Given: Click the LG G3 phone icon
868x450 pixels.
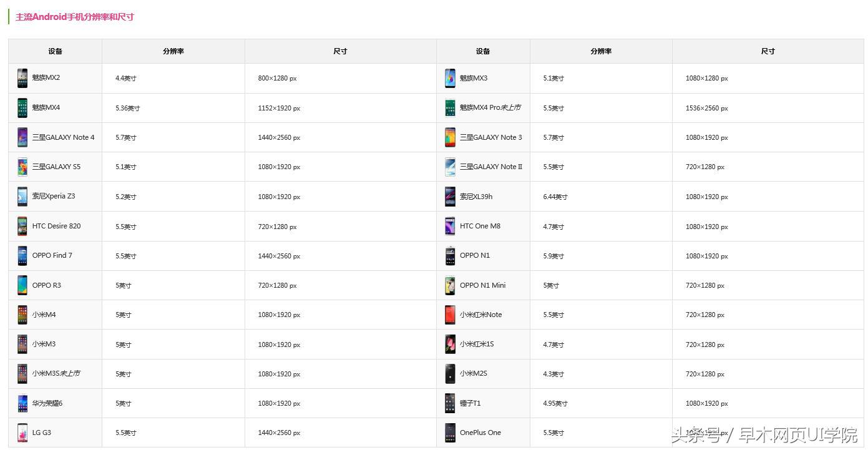Looking at the screenshot, I should pyautogui.click(x=22, y=433).
